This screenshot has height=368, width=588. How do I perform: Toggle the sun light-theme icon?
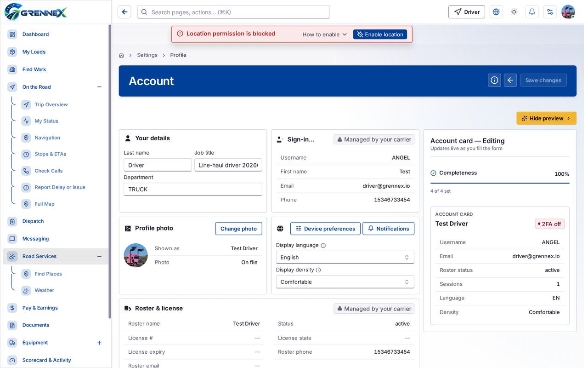(x=514, y=12)
